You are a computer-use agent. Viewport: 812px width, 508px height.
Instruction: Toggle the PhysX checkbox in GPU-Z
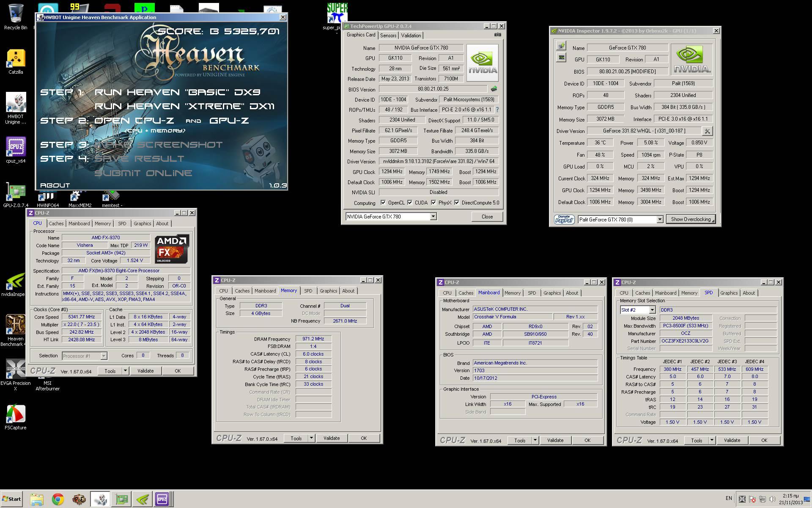tap(433, 203)
